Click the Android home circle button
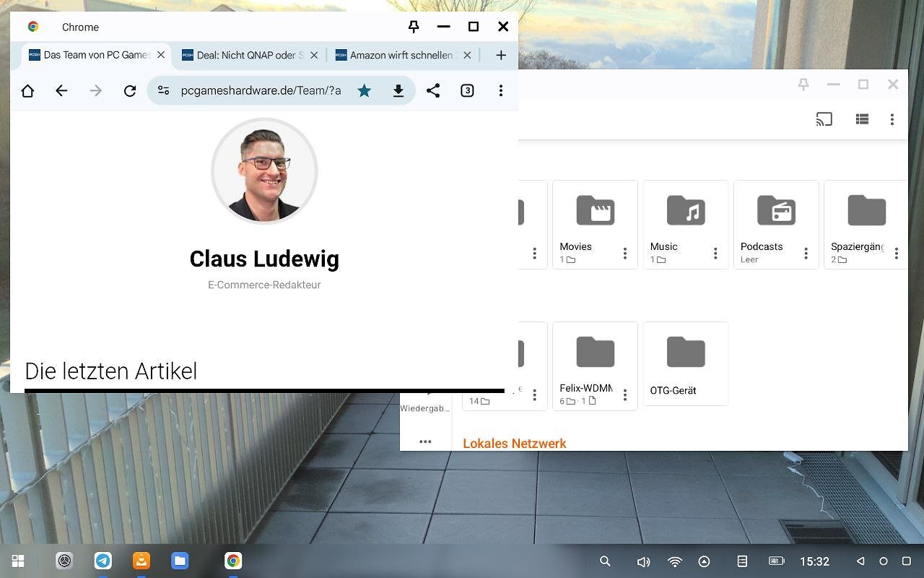This screenshot has width=924, height=578. tap(883, 561)
